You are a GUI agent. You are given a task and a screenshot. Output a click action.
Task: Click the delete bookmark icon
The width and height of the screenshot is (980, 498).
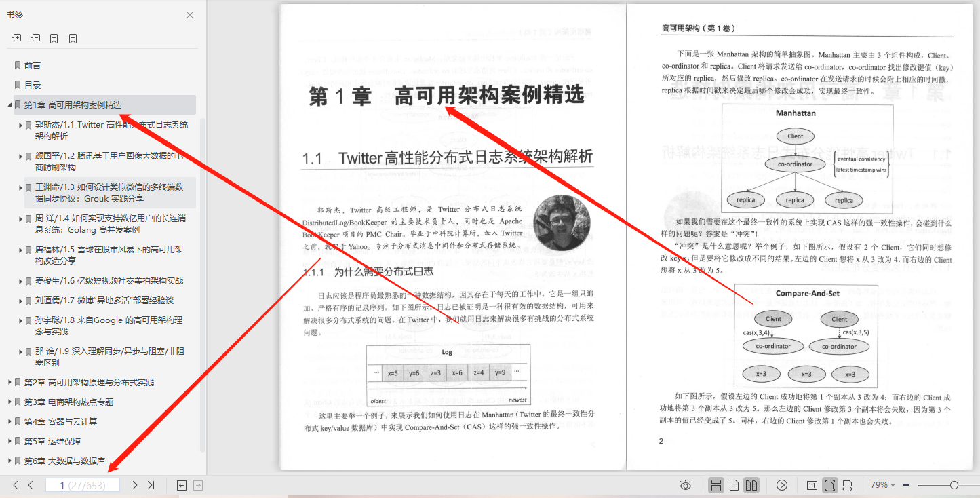tap(73, 39)
